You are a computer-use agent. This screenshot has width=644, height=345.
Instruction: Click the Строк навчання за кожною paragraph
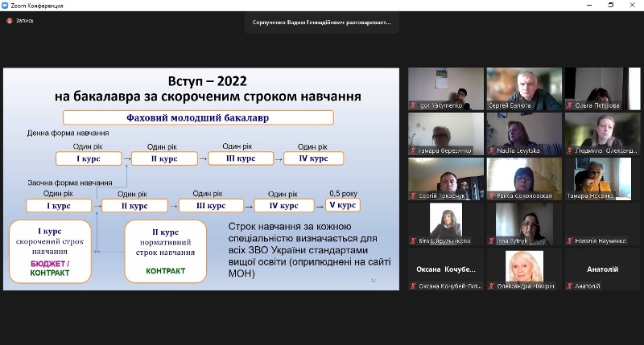point(309,250)
